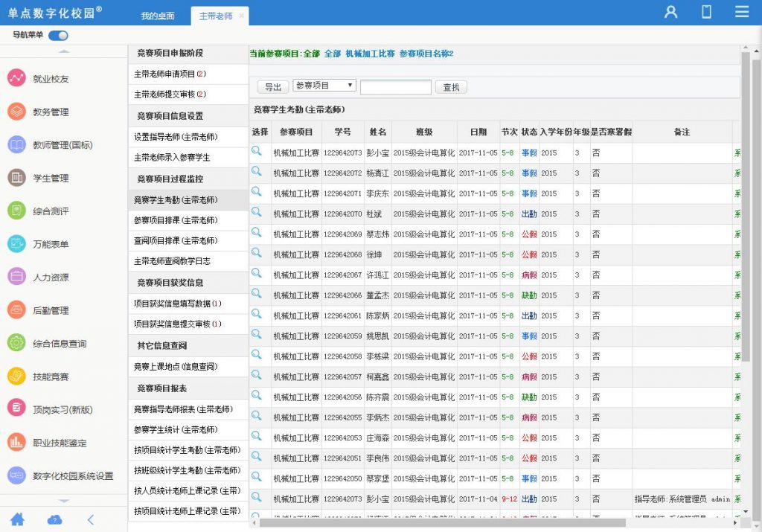Open the 就业校友 module icon
Viewport: 762px width, 532px height.
tap(16, 77)
